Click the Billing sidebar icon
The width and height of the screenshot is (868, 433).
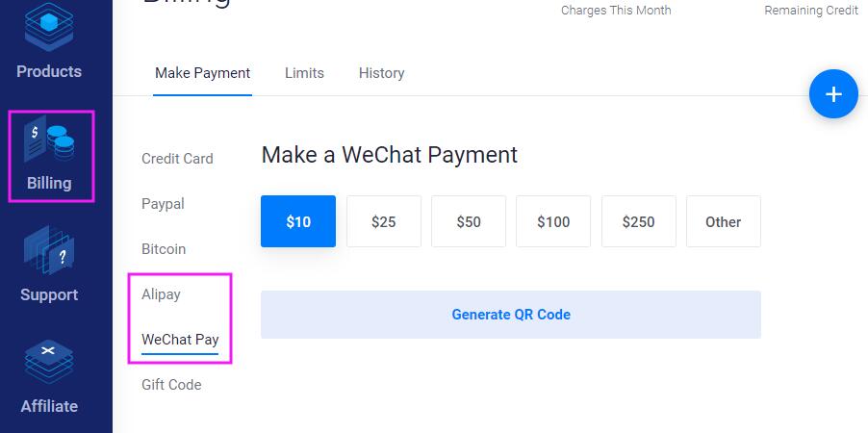click(50, 156)
